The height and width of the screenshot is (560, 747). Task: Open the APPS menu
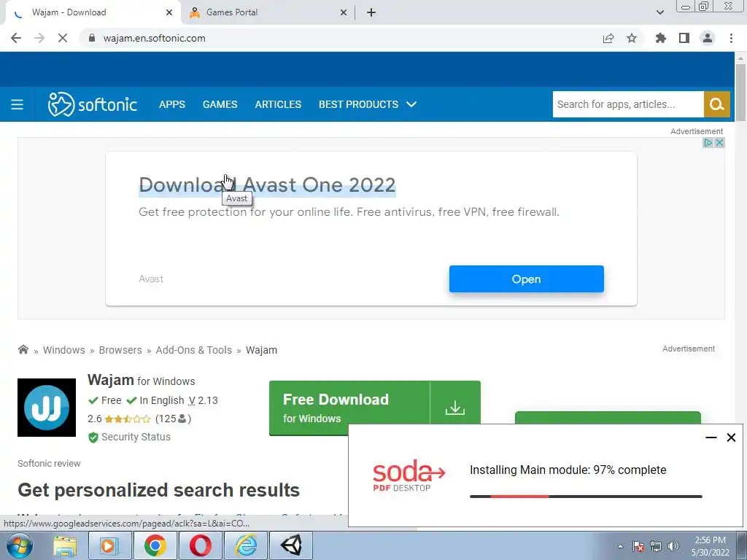click(x=172, y=104)
